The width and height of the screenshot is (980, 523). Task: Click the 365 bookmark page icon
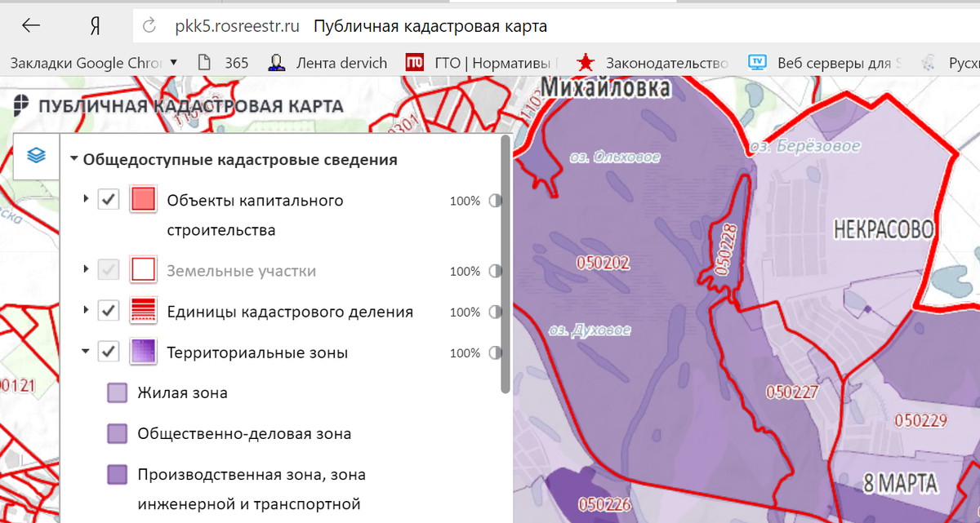[x=205, y=63]
